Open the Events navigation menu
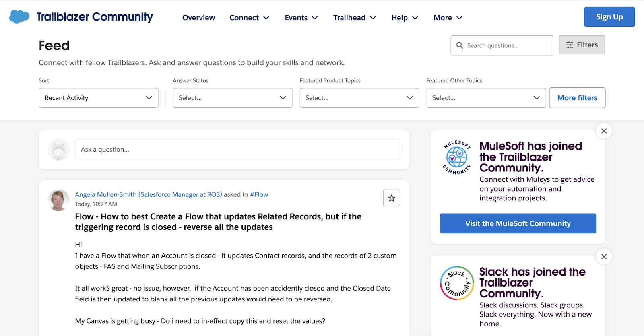This screenshot has width=644, height=336. point(301,18)
